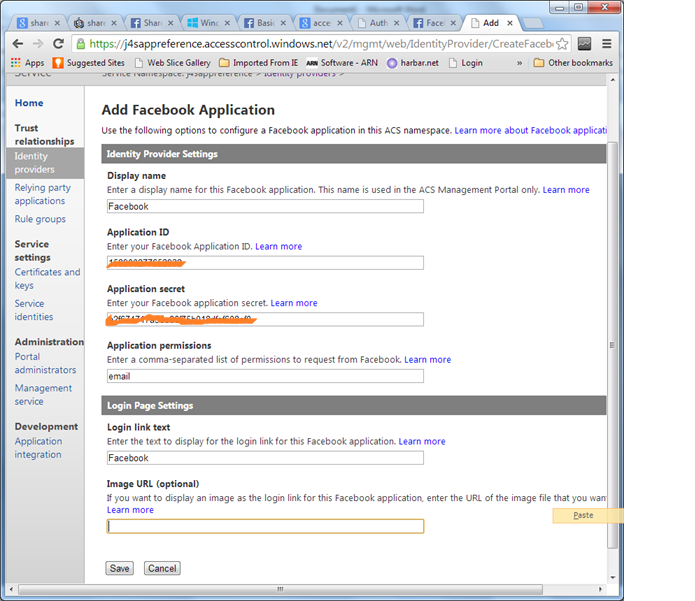
Task: Focus the Application secret field
Action: (265, 320)
